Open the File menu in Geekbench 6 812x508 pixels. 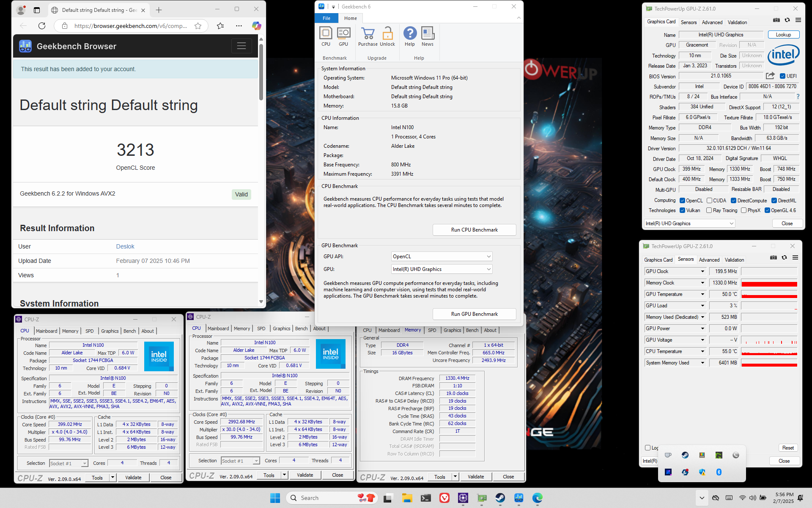[326, 18]
